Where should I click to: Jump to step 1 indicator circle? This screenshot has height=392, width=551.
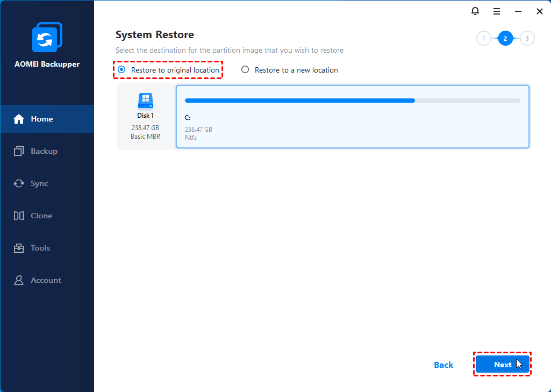pyautogui.click(x=483, y=39)
